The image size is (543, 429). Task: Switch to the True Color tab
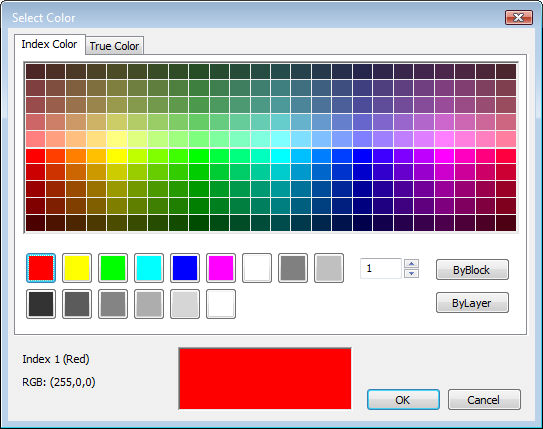[x=114, y=46]
